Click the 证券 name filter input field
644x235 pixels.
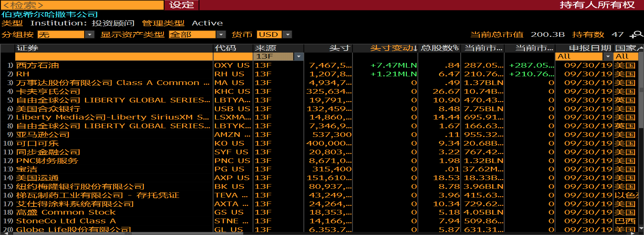click(114, 57)
